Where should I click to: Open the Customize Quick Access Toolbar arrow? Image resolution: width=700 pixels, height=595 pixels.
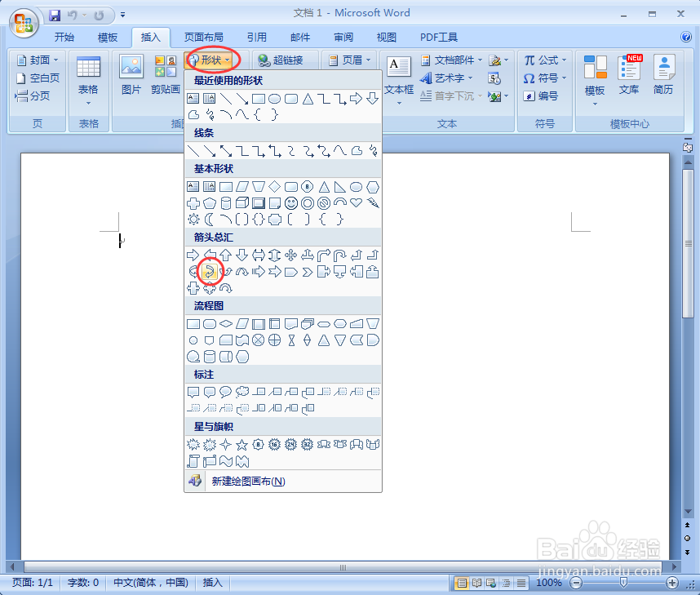122,16
